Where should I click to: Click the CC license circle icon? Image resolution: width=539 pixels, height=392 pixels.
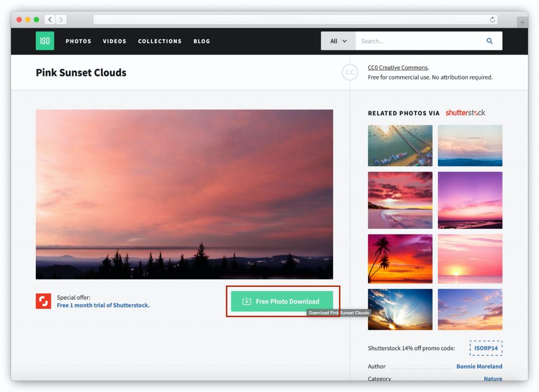350,73
